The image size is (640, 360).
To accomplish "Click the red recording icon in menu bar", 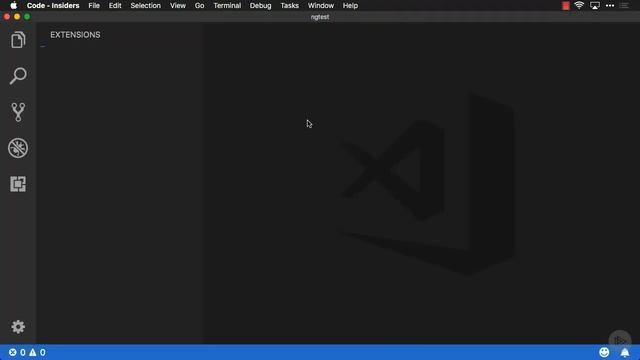I will click(x=566, y=5).
